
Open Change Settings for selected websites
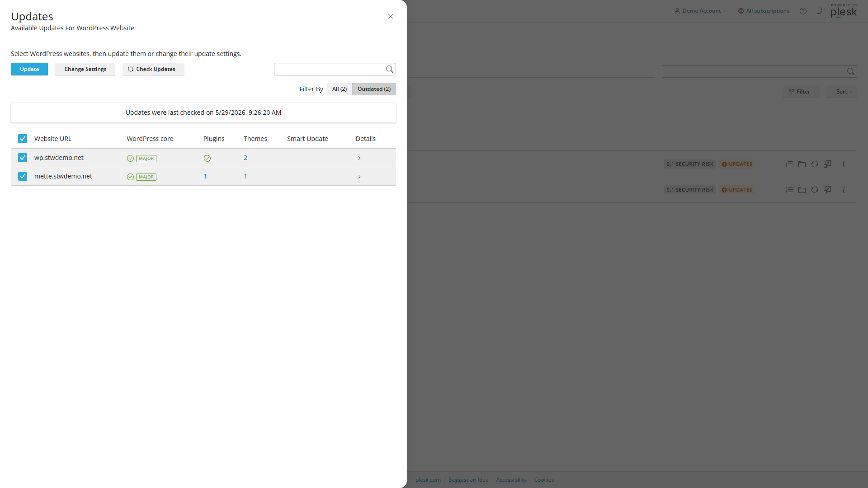85,69
